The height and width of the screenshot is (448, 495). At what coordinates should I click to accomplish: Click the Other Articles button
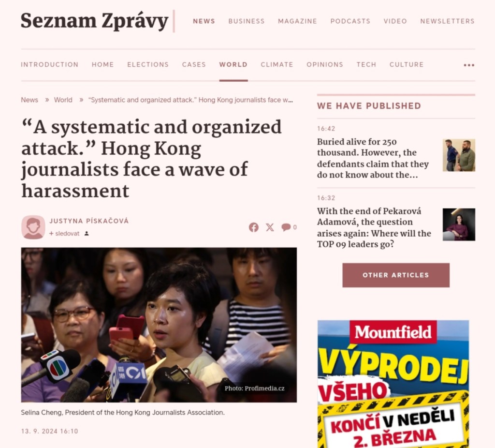pyautogui.click(x=396, y=275)
